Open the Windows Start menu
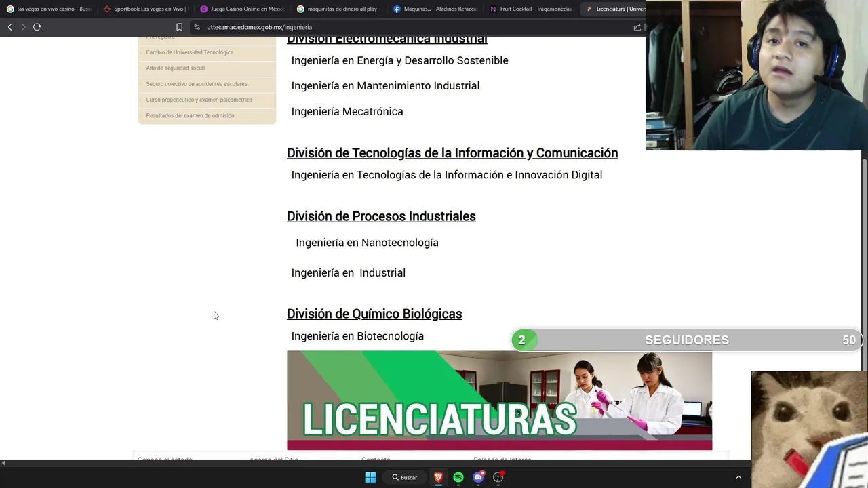Viewport: 868px width, 488px height. pyautogui.click(x=370, y=477)
